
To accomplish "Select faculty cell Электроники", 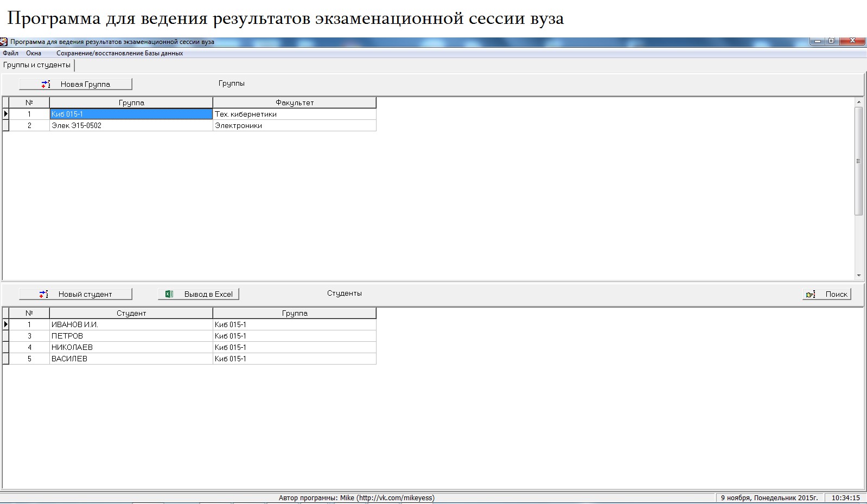I will 294,125.
